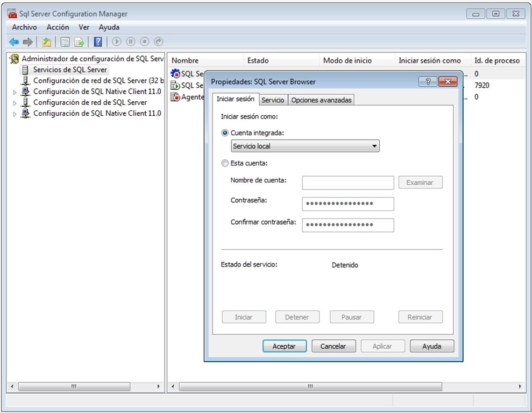The height and width of the screenshot is (413, 532).
Task: Click the Confirmar contraseña password field
Action: pyautogui.click(x=348, y=225)
